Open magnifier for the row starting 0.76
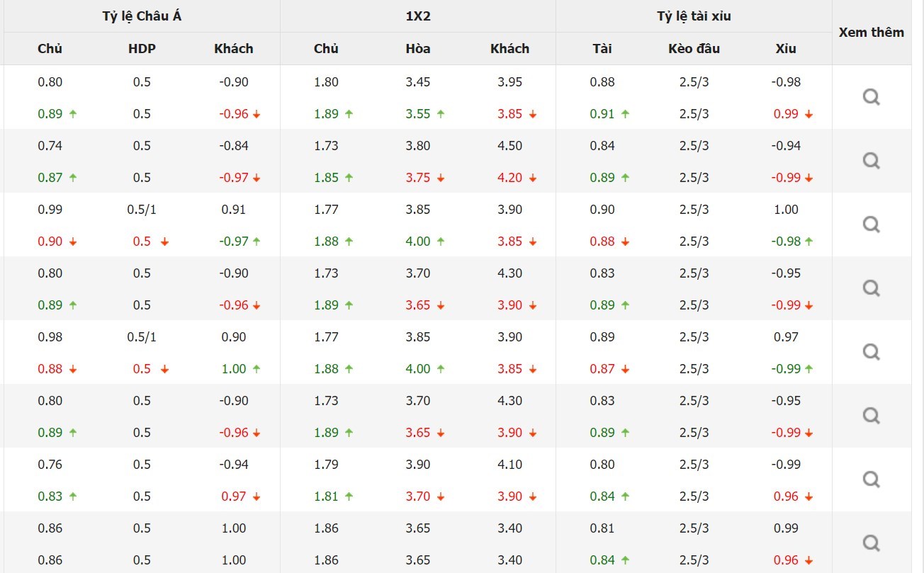 pyautogui.click(x=871, y=480)
